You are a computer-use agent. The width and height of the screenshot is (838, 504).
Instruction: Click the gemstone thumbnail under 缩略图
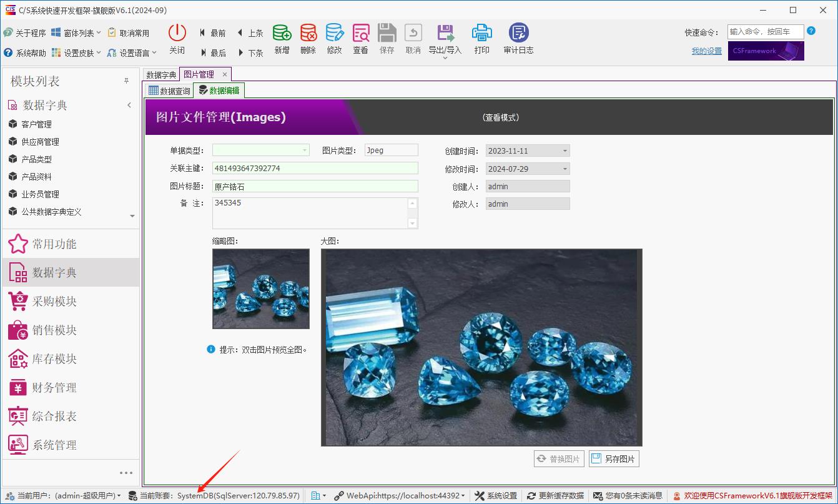(x=260, y=287)
